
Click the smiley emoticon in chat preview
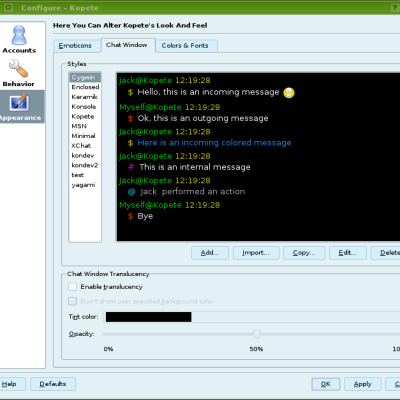[x=289, y=92]
